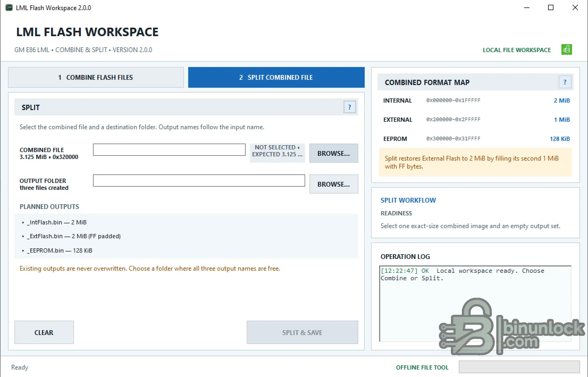Focus the Combined File path field

pyautogui.click(x=169, y=150)
